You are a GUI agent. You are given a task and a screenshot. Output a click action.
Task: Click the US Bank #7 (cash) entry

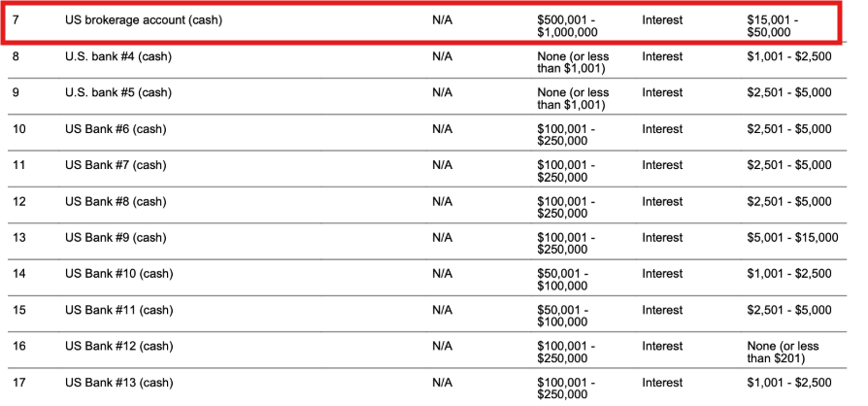116,165
